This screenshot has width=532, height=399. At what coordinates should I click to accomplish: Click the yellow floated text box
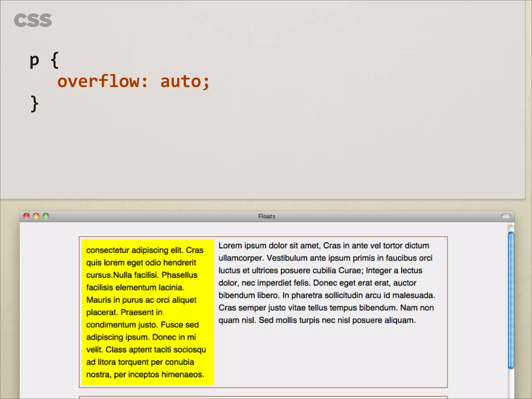[x=148, y=312]
